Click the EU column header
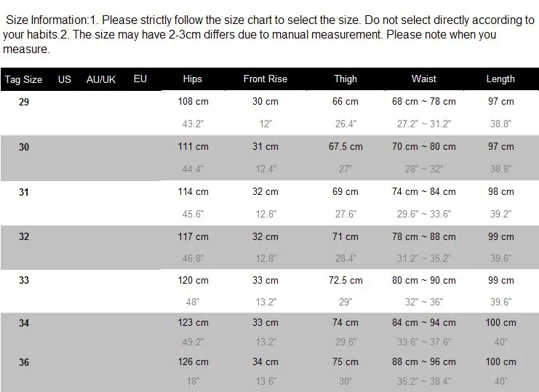Screen dimensions: 539x392 click(140, 79)
